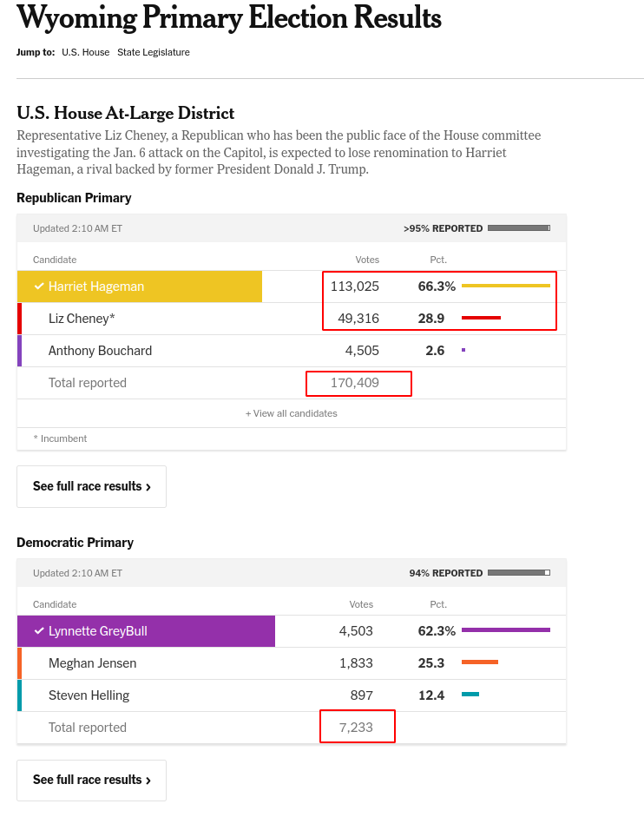Click the winner checkmark beside Lynnette GreyBull

click(39, 631)
